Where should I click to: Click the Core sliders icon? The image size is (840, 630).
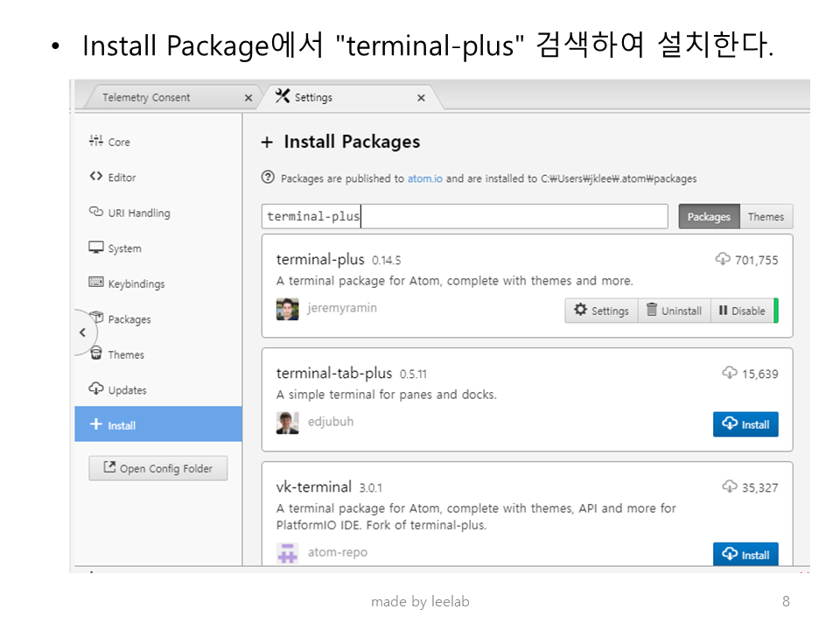(x=96, y=141)
